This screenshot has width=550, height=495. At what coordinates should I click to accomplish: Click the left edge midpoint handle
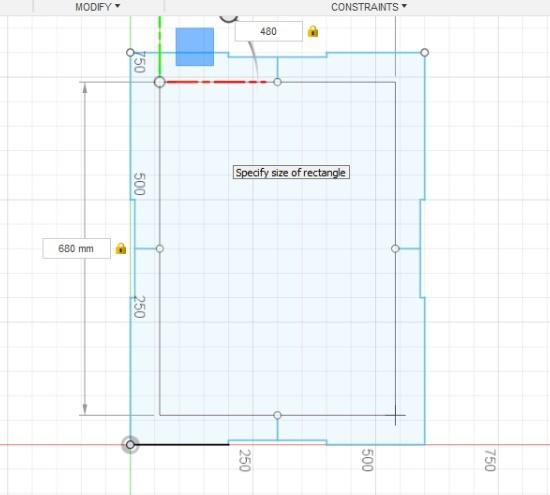(x=160, y=249)
